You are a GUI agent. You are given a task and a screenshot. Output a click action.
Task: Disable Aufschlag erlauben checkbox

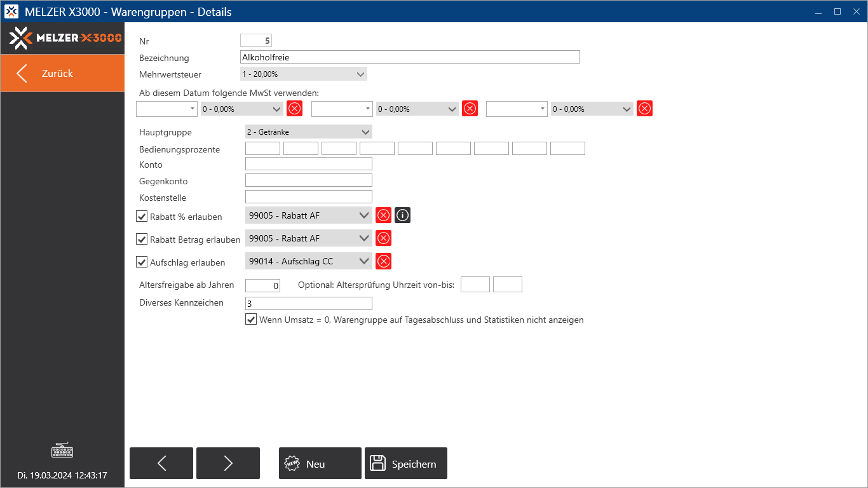pos(142,262)
